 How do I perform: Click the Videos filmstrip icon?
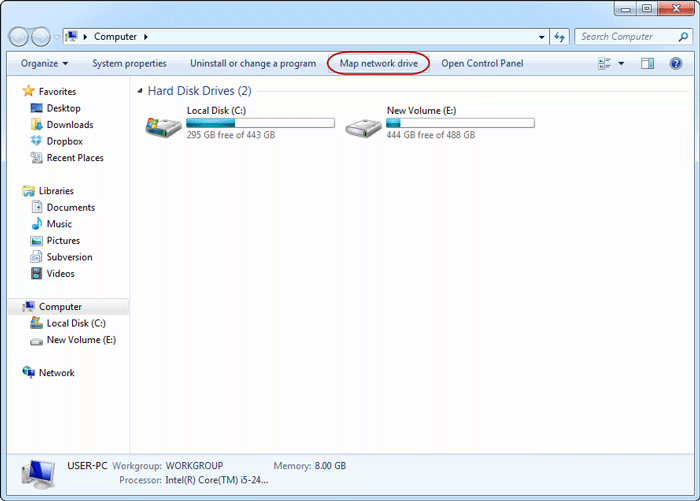[37, 273]
